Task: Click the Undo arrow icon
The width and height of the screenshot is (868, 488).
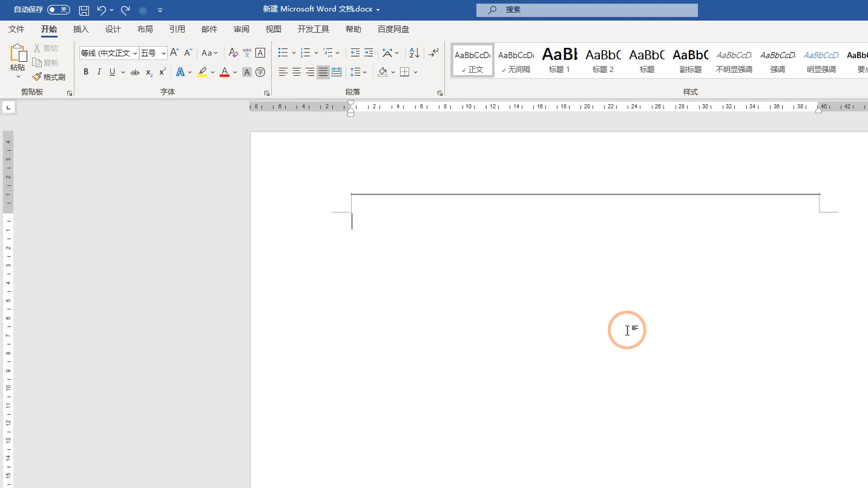Action: coord(101,10)
